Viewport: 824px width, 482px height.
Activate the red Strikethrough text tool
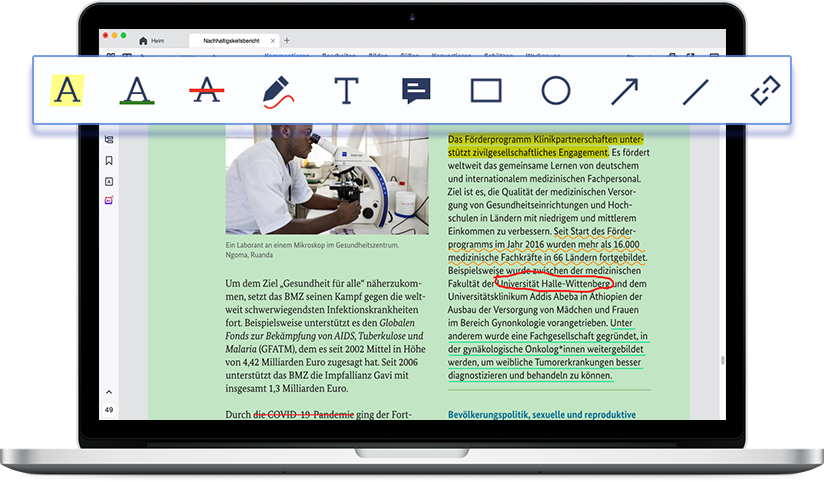[x=206, y=91]
